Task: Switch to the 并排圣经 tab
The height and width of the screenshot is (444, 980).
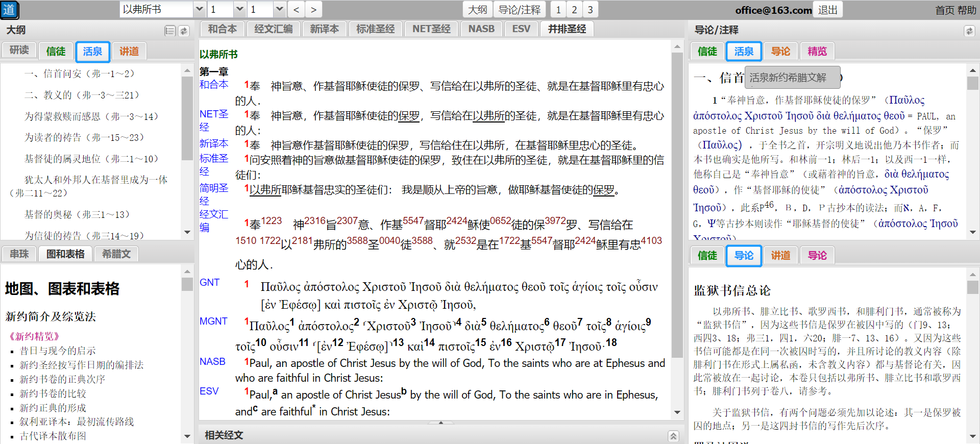Action: (567, 29)
